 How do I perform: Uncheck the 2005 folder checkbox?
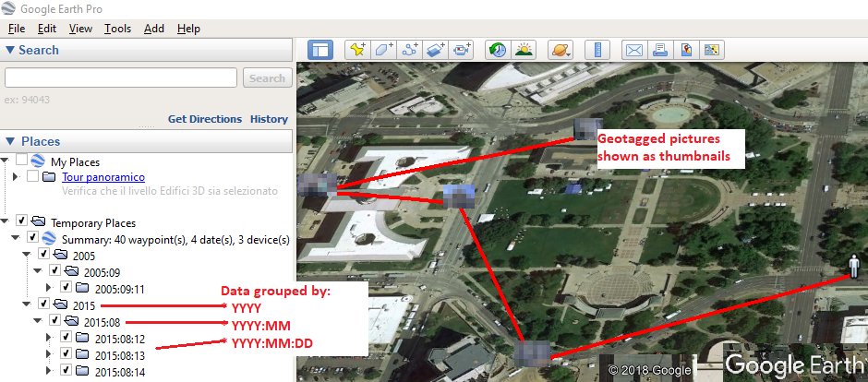pos(43,255)
